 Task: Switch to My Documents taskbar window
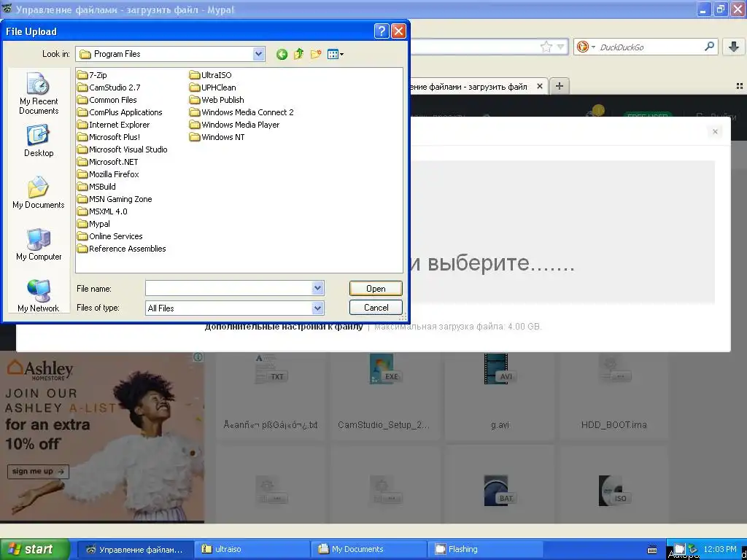point(369,549)
